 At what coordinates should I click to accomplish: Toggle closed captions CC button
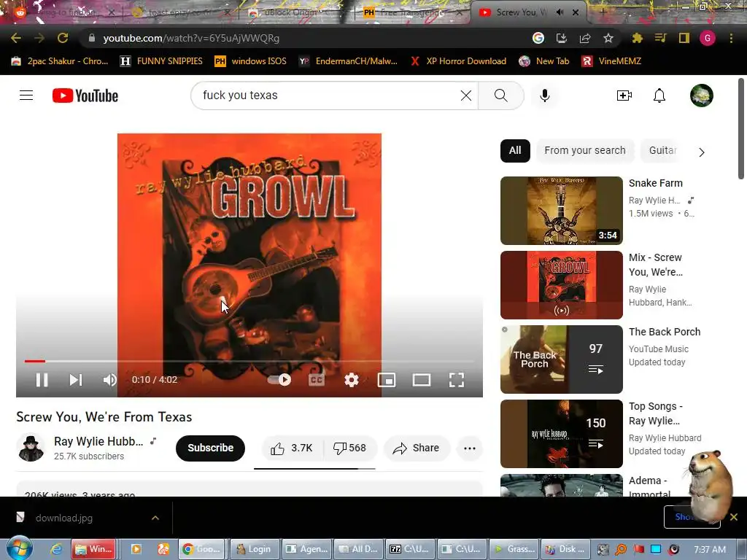[x=317, y=379]
